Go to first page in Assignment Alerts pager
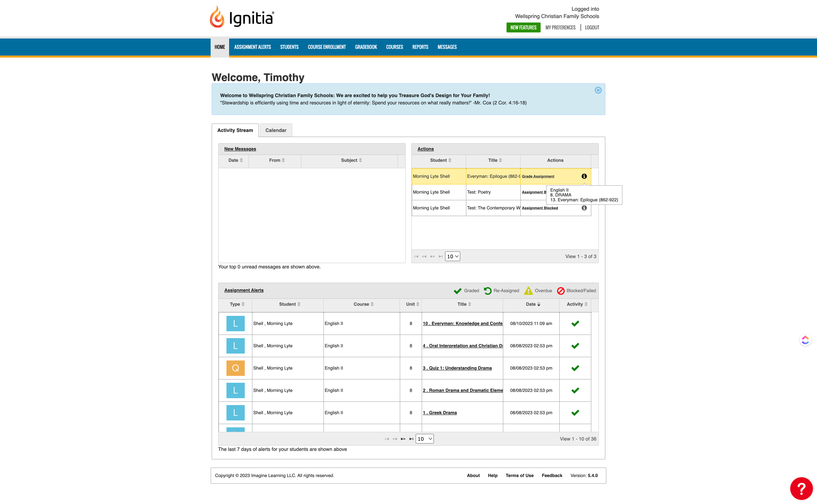Image resolution: width=817 pixels, height=504 pixels. (x=387, y=439)
